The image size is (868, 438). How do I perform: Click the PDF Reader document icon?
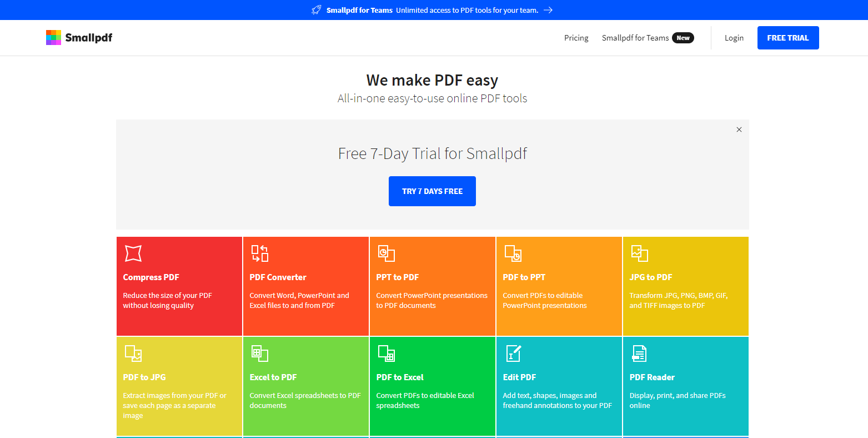tap(640, 353)
